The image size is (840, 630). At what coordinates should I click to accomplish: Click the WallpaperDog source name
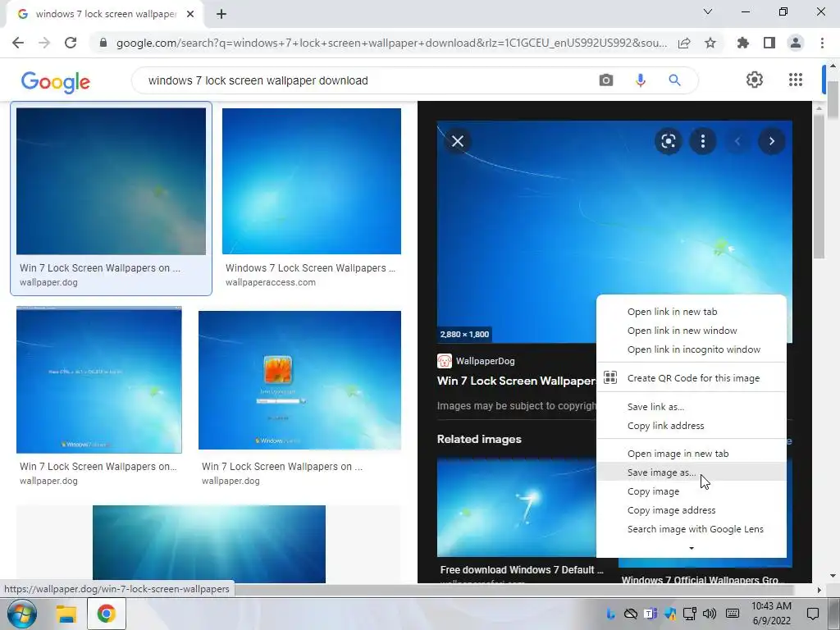tap(486, 361)
